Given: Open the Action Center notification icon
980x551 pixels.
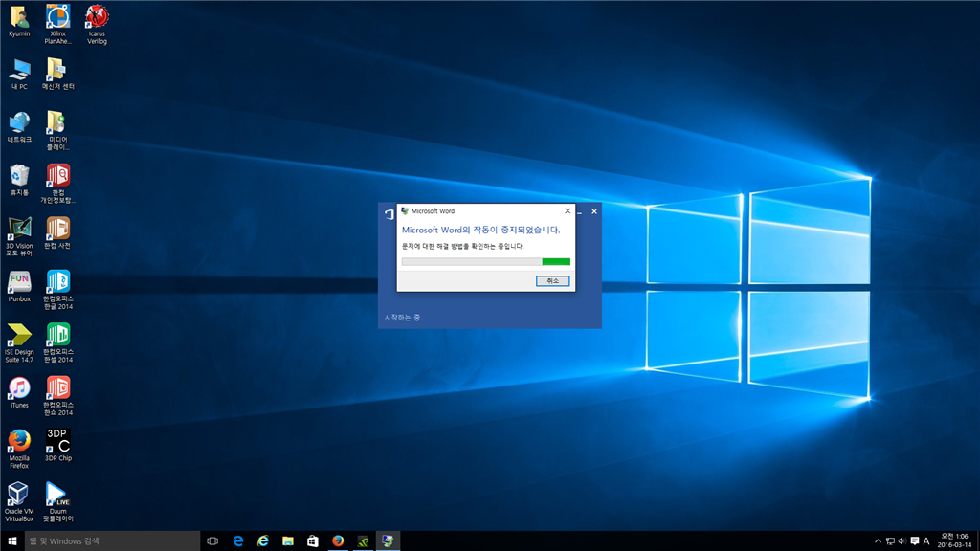Looking at the screenshot, I should (x=914, y=541).
